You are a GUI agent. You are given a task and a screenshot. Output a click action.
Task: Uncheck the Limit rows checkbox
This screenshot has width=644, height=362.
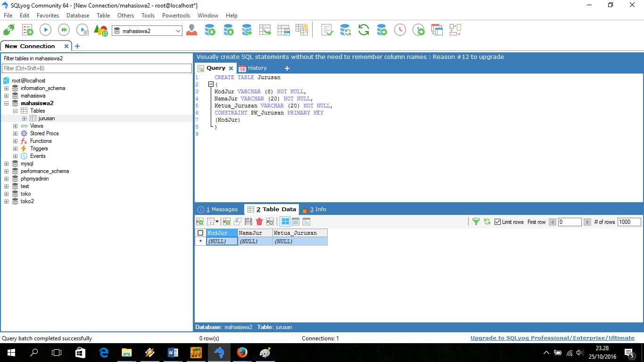pos(497,222)
